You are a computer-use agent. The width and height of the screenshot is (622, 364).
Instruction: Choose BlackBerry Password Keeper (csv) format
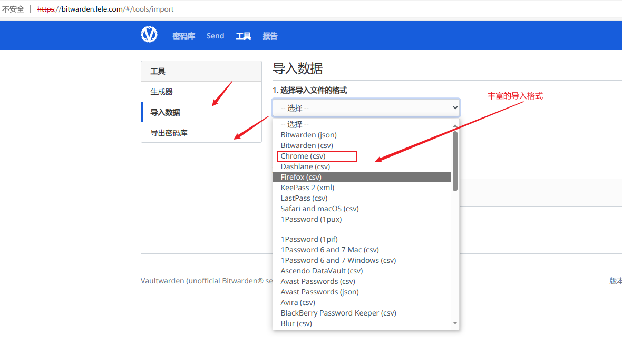[362, 313]
